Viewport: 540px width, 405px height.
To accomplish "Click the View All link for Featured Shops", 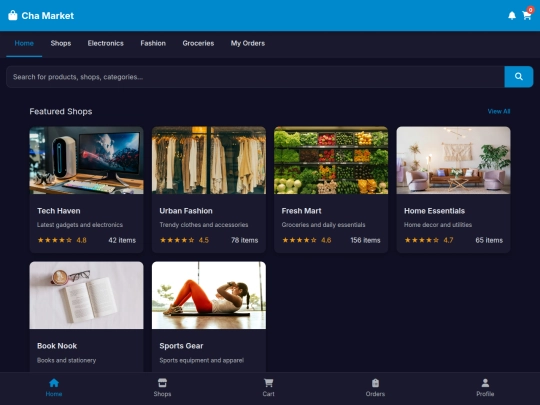I will (499, 111).
